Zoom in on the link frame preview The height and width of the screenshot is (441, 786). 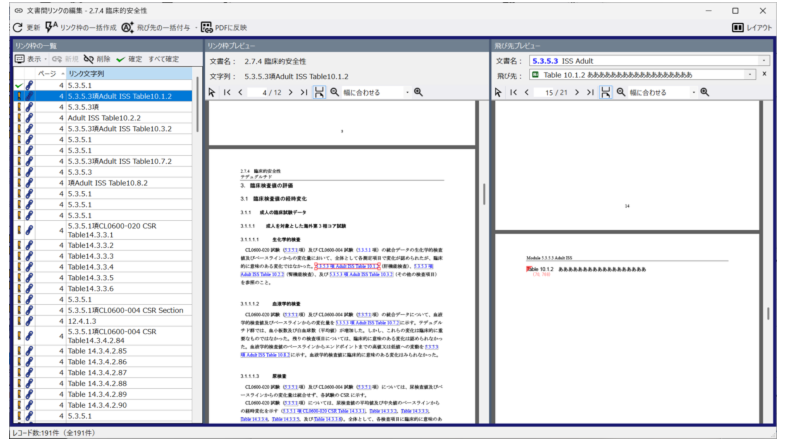tap(418, 92)
